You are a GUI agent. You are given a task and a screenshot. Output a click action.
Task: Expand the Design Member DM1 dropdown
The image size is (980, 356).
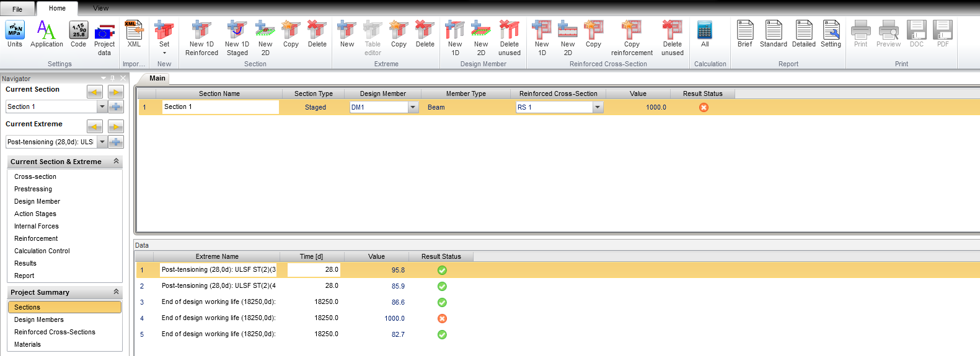pyautogui.click(x=413, y=107)
